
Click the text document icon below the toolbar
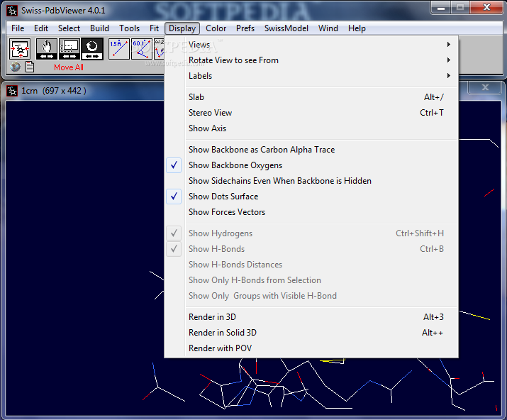(x=30, y=67)
